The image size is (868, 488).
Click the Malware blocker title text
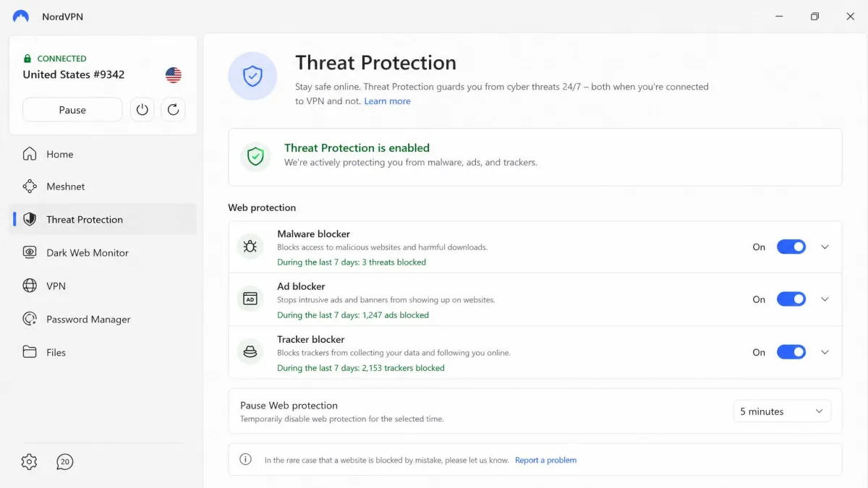(313, 234)
